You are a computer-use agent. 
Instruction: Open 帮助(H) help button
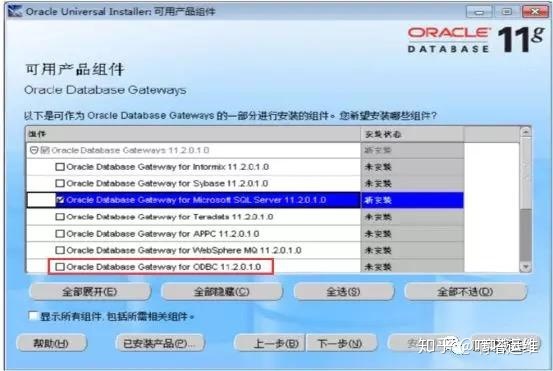click(x=51, y=343)
